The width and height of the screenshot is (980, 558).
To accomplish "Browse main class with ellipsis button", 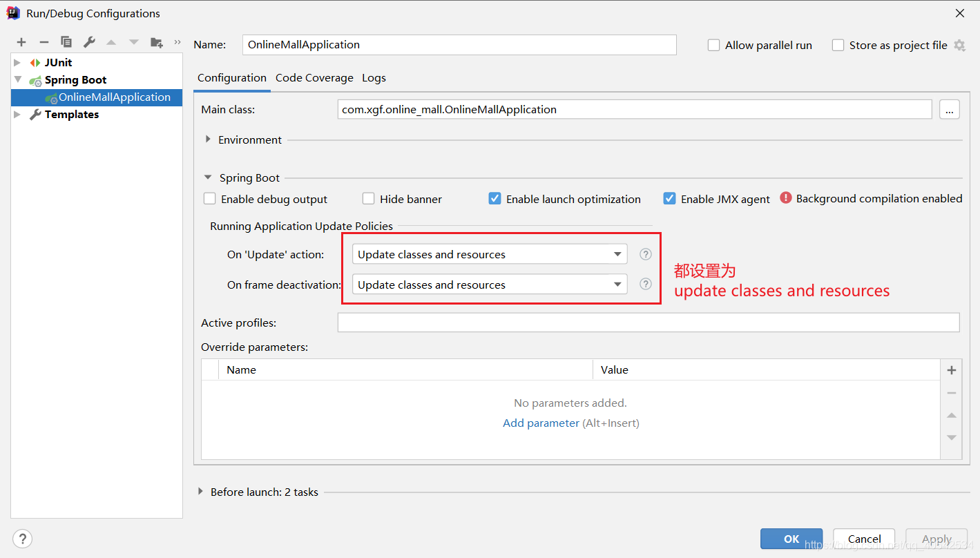I will (x=950, y=109).
